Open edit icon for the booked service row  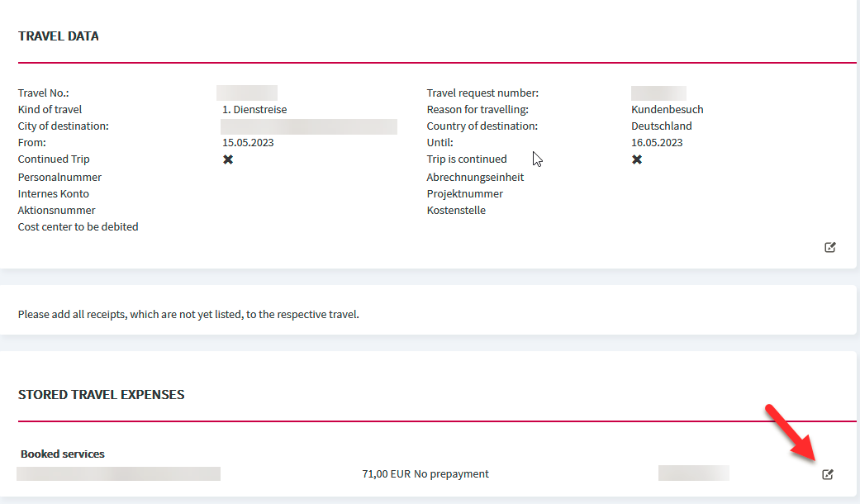click(x=828, y=474)
